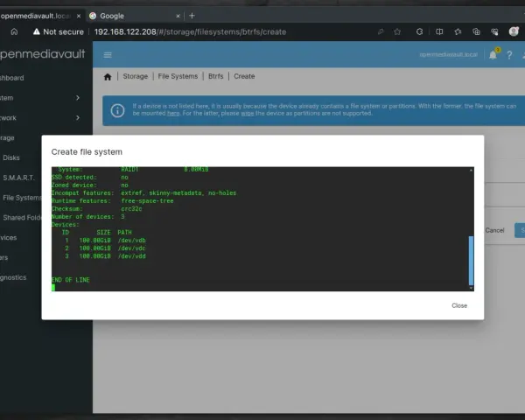Viewport: 525px width, 420px height.
Task: Close the Google tab
Action: point(178,16)
